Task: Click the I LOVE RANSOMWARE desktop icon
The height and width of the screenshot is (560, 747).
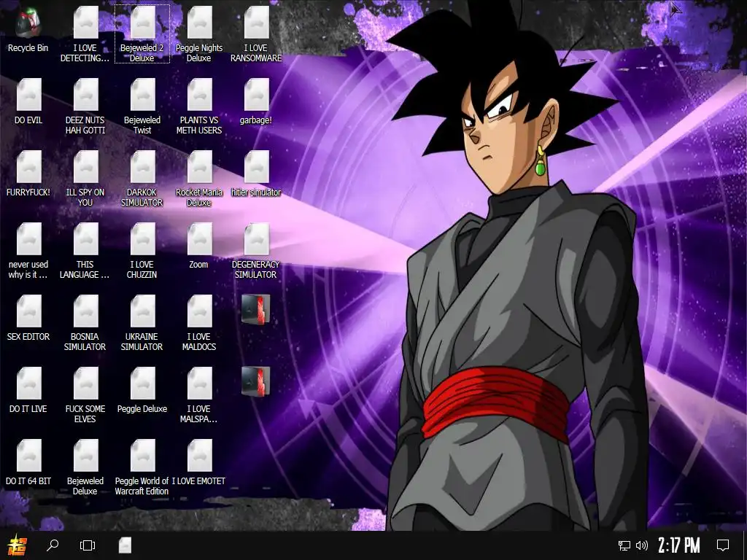Action: (x=256, y=34)
